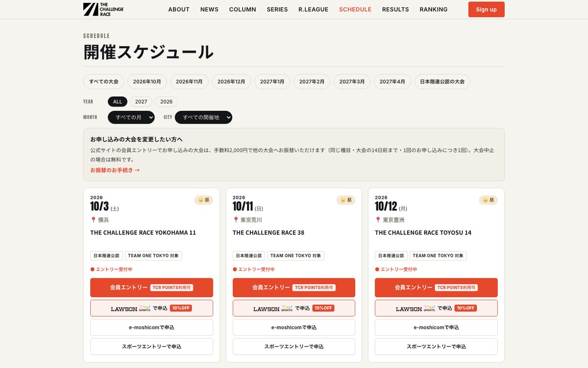Click 会員エントリー on the YOKOHAMA 11 card
588x368 pixels.
pyautogui.click(x=151, y=288)
